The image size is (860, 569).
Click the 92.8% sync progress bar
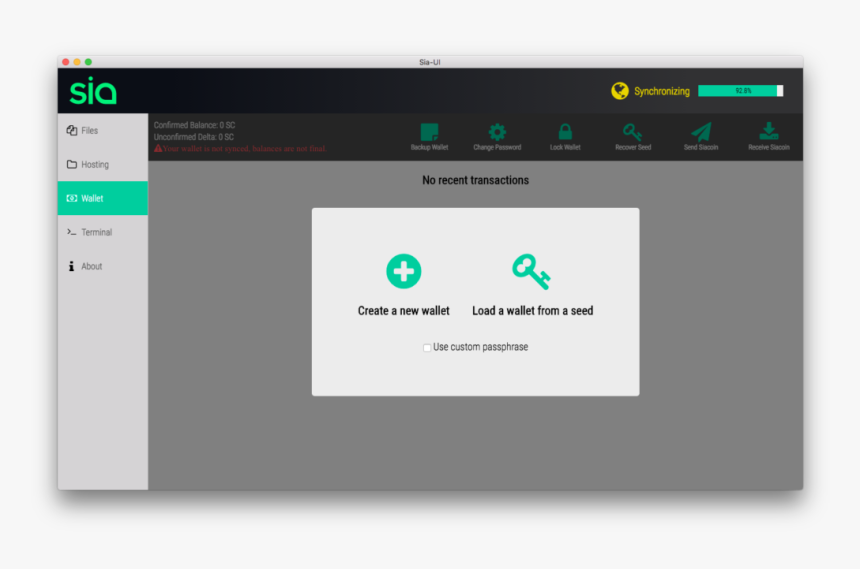[740, 91]
